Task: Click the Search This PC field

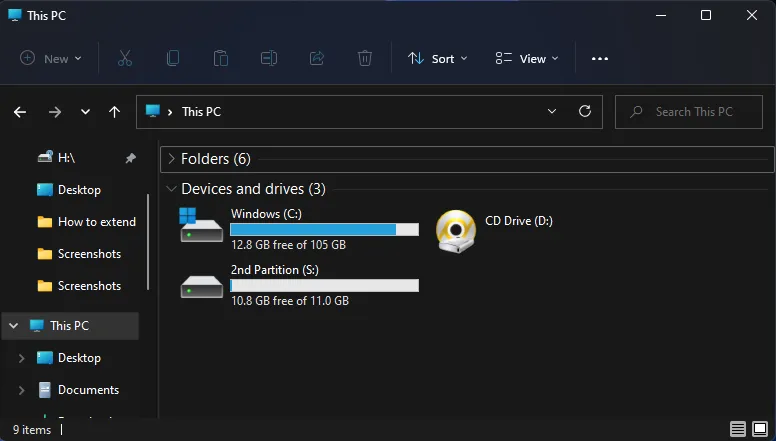Action: click(x=689, y=112)
